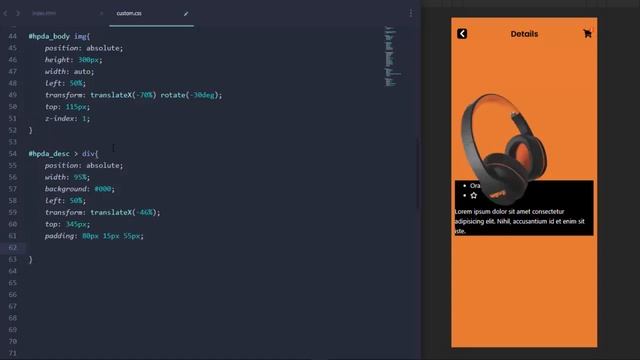
Task: Click the 'width: auto' declaration
Action: pos(69,71)
